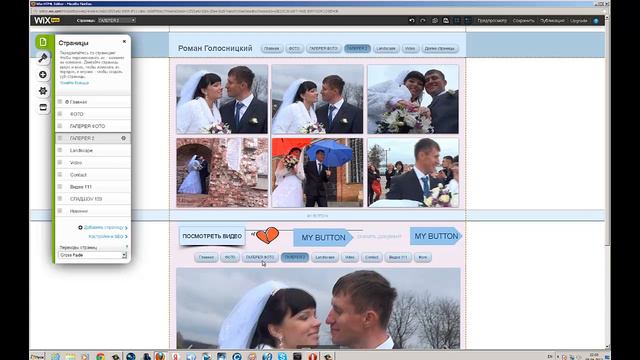Click Сохранить (Save) in top bar
This screenshot has width=640, height=360.
coord(523,20)
